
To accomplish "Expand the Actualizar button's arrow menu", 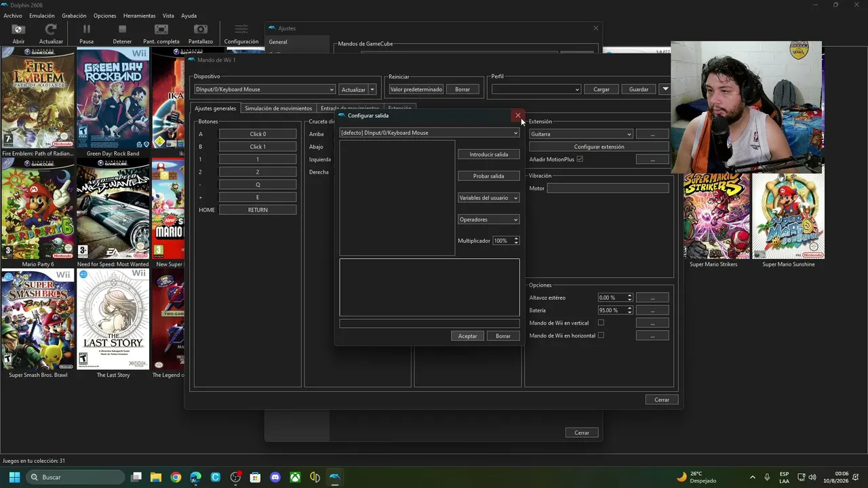I will (x=372, y=89).
